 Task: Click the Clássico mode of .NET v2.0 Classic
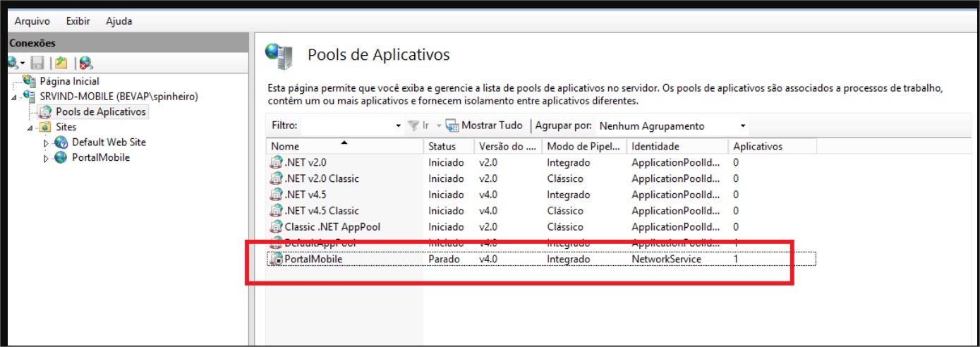pyautogui.click(x=565, y=178)
